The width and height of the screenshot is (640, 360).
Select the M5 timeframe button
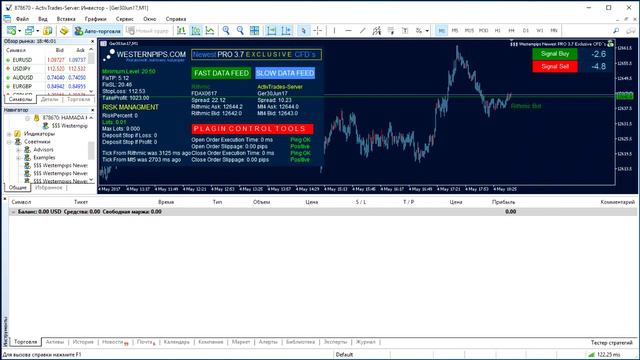click(455, 31)
